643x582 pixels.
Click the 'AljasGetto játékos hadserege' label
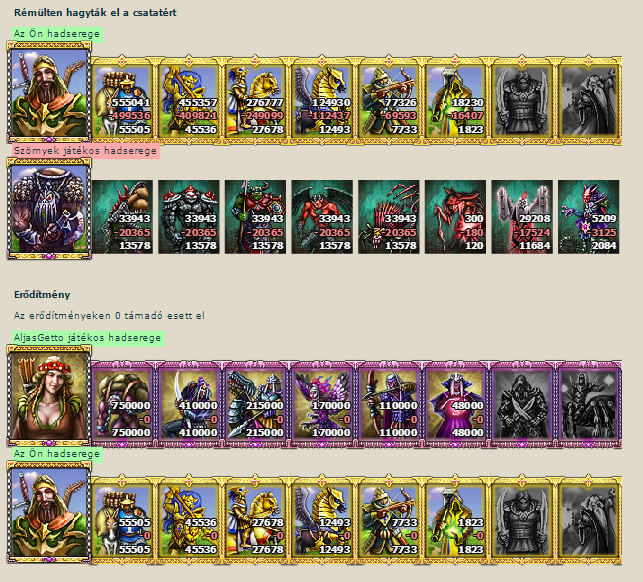pos(88,338)
